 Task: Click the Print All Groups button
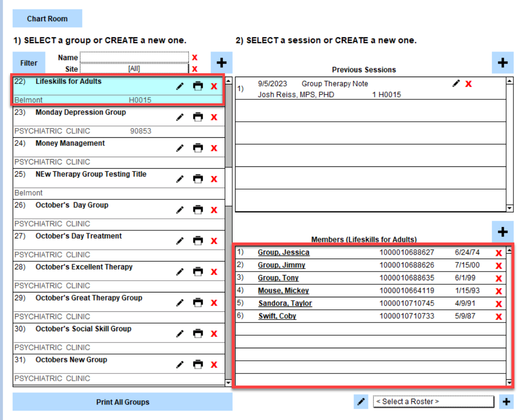[x=123, y=402]
